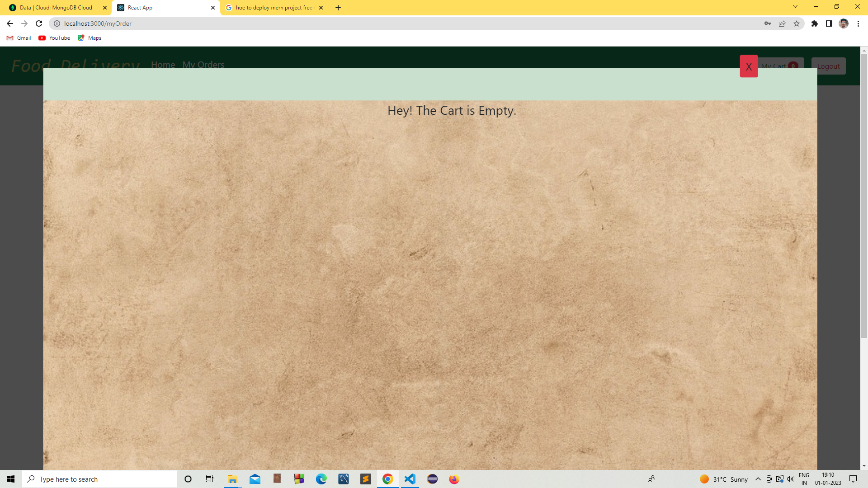Open Visual Studio Code from taskbar
Image resolution: width=868 pixels, height=488 pixels.
pyautogui.click(x=410, y=479)
